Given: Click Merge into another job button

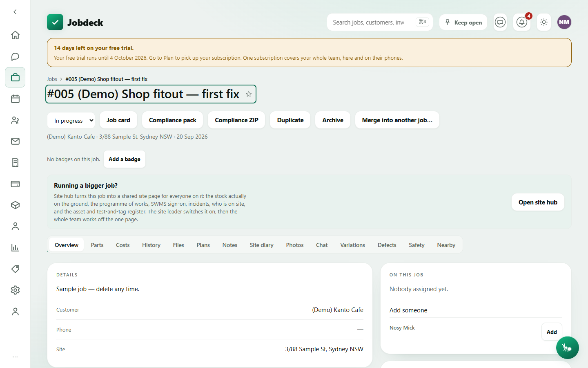Looking at the screenshot, I should click(397, 120).
